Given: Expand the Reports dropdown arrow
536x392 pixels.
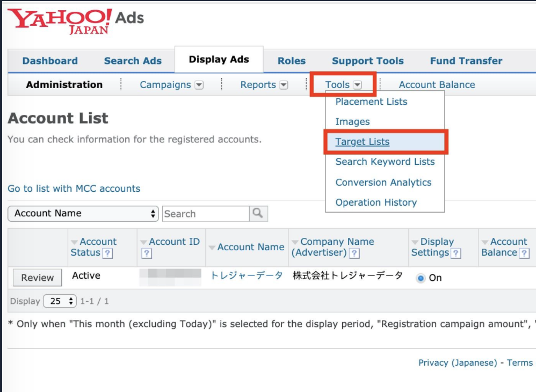Looking at the screenshot, I should [284, 85].
